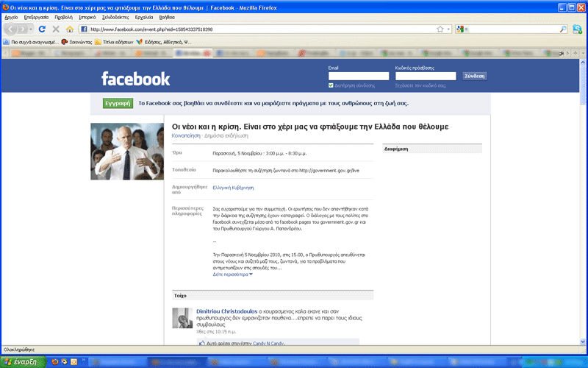Click the 'Ξεχάσατε τον κωδικό σας;' link
The width and height of the screenshot is (588, 368).
pos(420,85)
